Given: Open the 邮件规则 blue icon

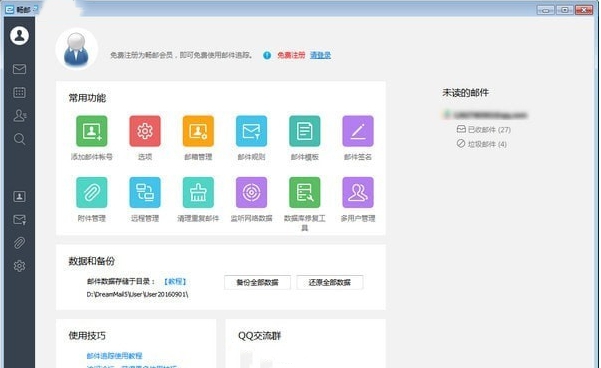Looking at the screenshot, I should pyautogui.click(x=251, y=131).
